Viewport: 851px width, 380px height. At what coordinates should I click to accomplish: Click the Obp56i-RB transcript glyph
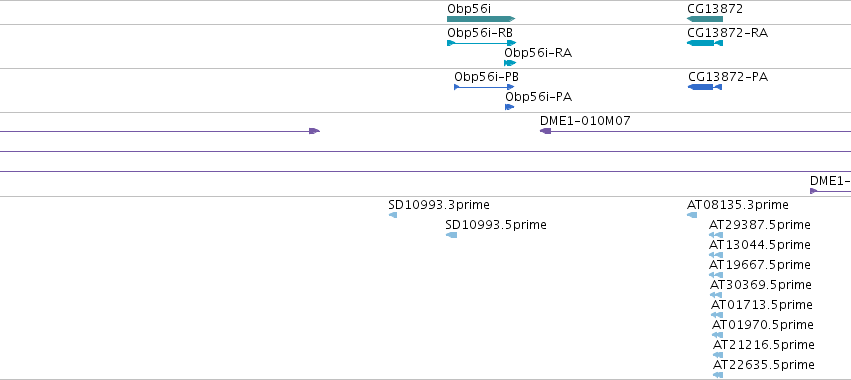481,43
